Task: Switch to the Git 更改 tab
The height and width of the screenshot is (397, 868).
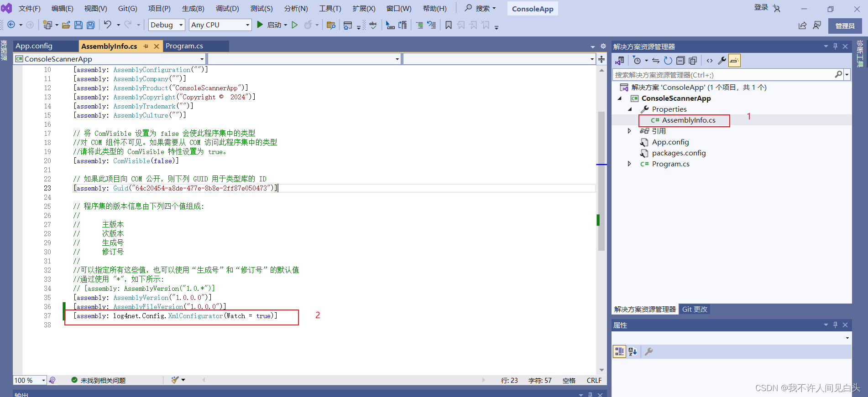Action: point(695,309)
